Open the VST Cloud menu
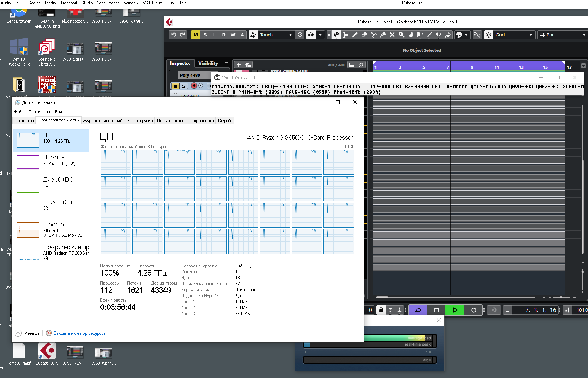This screenshot has width=588, height=378. tap(153, 3)
